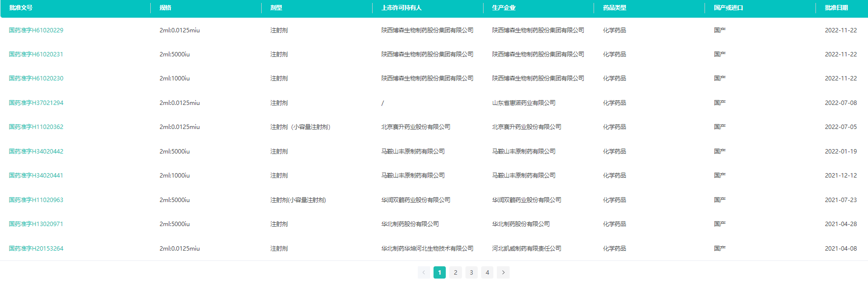Open approval number 国药准字H61020229

[x=36, y=30]
